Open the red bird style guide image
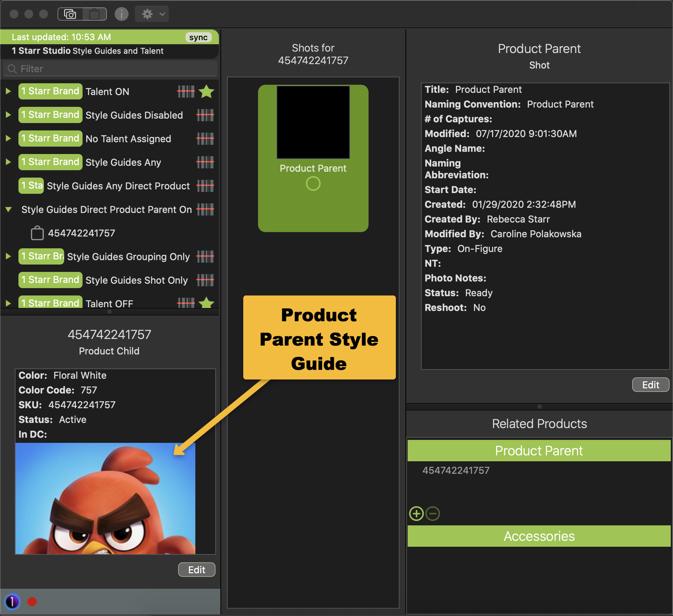Viewport: 673px width, 616px height. (105, 498)
